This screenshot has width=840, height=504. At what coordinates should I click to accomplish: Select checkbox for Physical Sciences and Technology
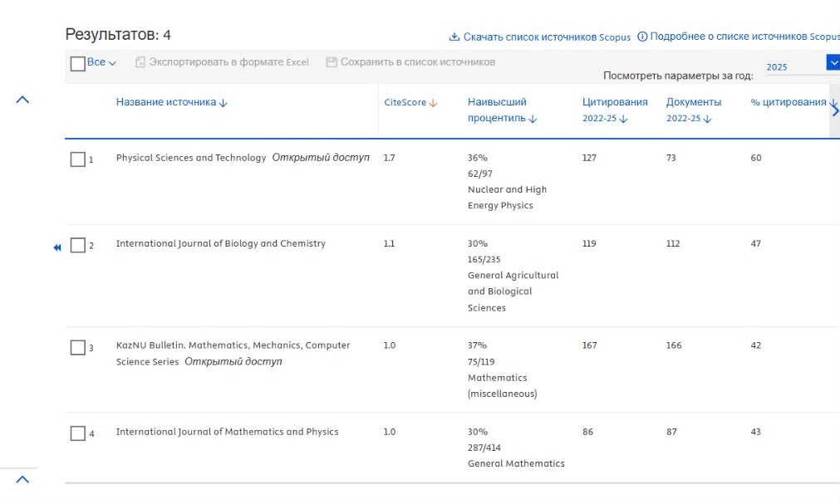click(77, 159)
